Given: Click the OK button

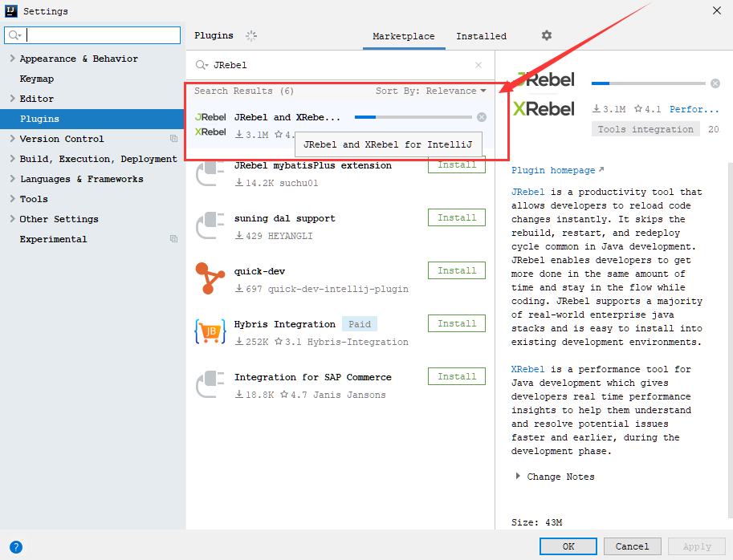Looking at the screenshot, I should pos(568,546).
